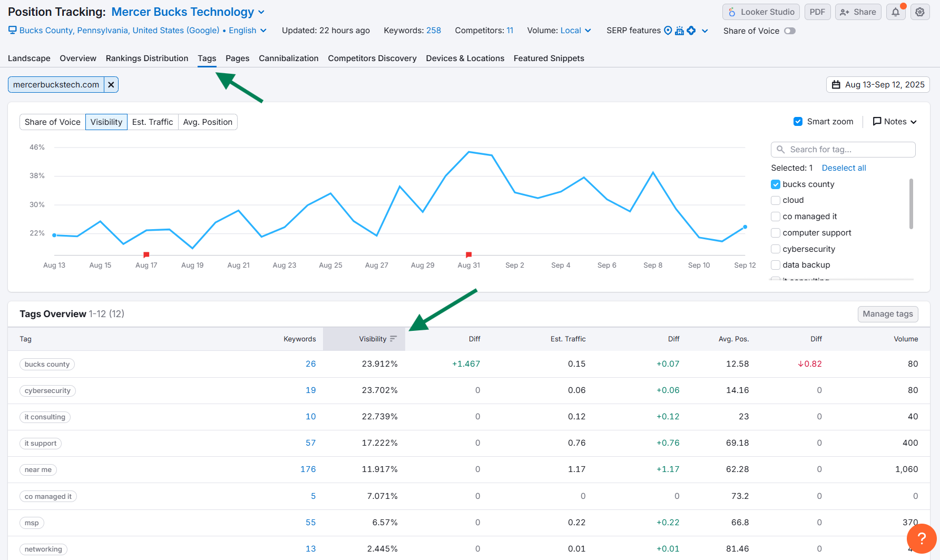The image size is (940, 560).
Task: Check the cybersecurity tag checkbox
Action: (775, 249)
